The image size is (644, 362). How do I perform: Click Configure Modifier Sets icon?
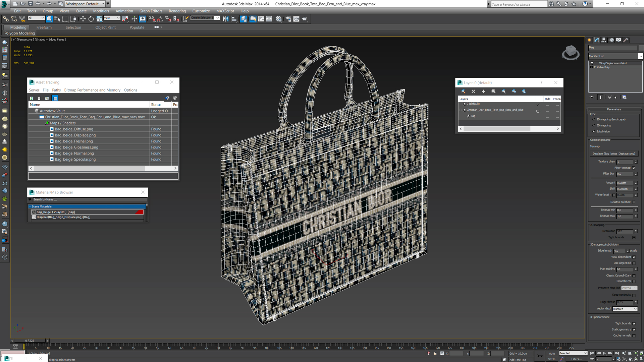[625, 97]
